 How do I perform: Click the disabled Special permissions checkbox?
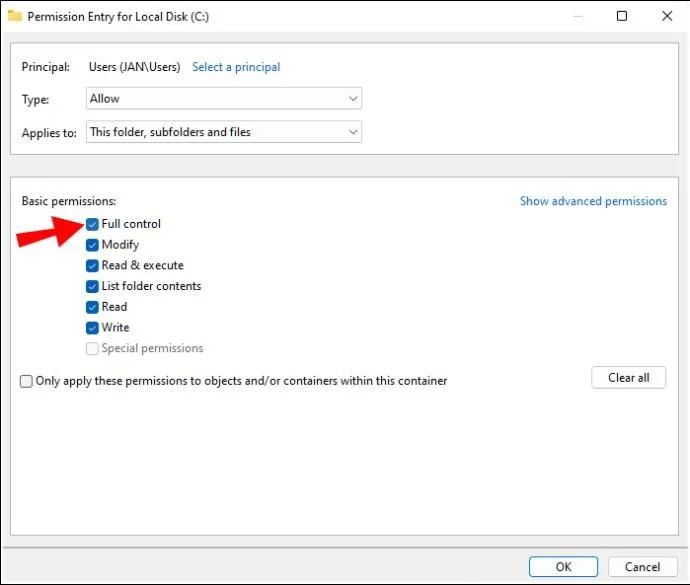click(x=92, y=349)
